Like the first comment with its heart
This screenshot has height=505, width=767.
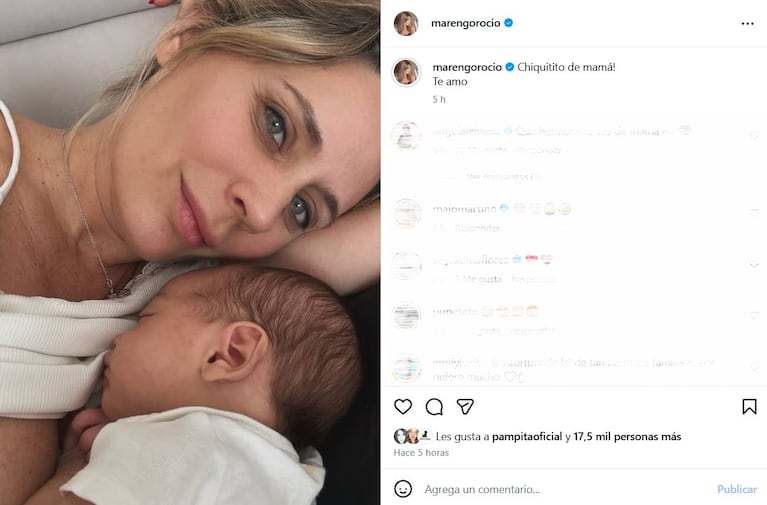(754, 136)
